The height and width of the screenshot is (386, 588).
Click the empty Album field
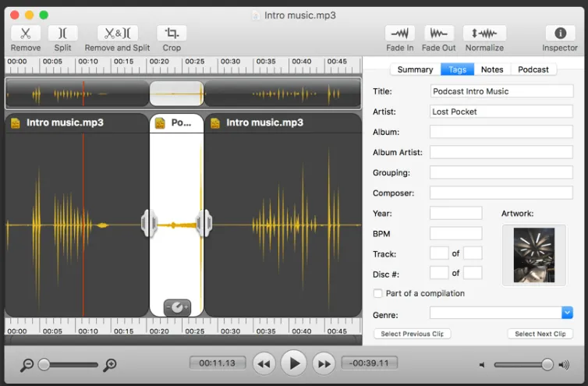click(501, 132)
